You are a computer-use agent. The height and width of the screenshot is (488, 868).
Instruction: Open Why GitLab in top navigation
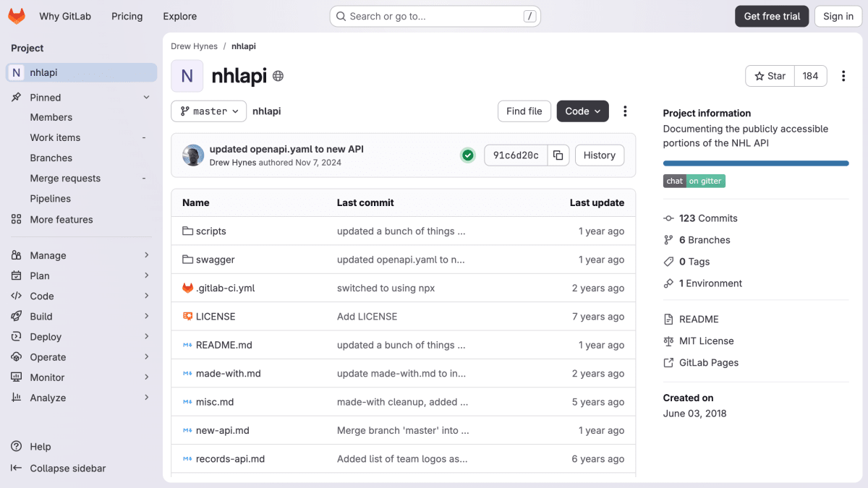(x=65, y=16)
